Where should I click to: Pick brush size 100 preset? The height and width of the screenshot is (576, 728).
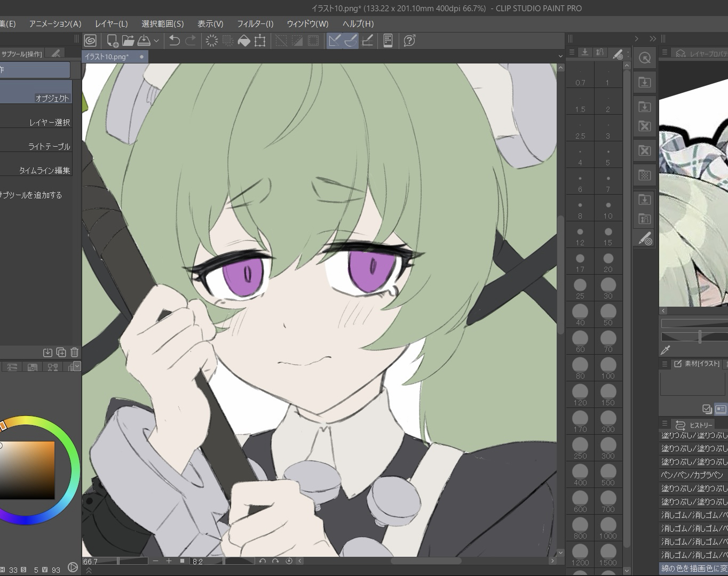[x=608, y=368]
